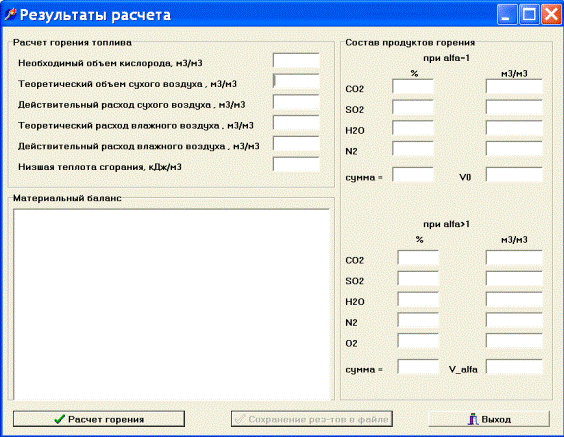Click сумма percent field under alfa>1
Screen dimensions: 564x437
[x=418, y=367]
